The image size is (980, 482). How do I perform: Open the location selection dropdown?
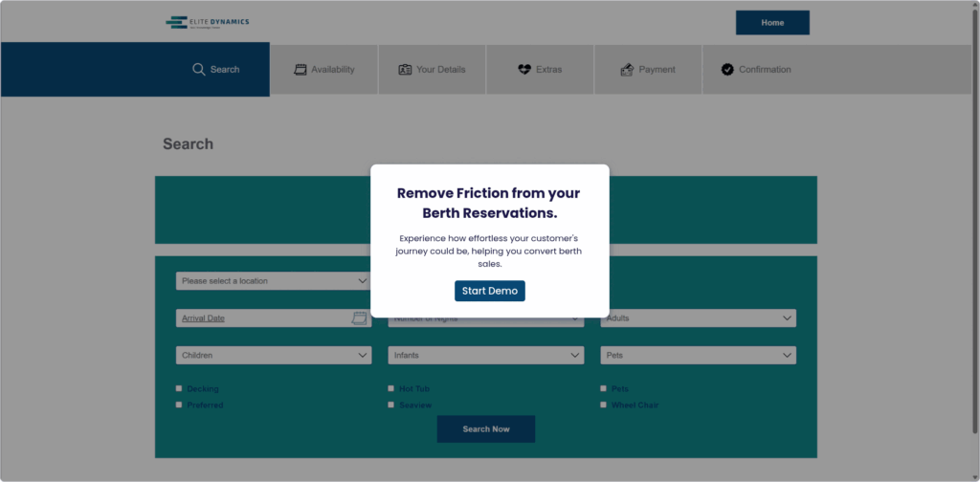(x=274, y=281)
